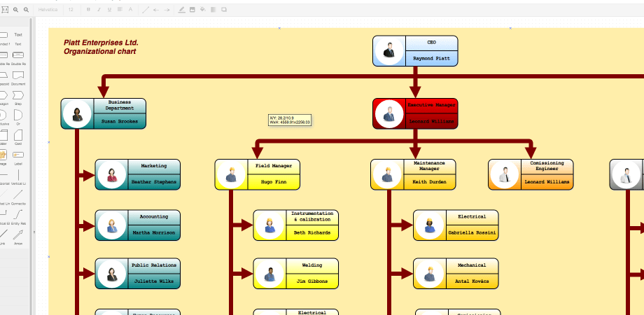The height and width of the screenshot is (315, 644).
Task: Pick the Image shape in palette
Action: click(x=3, y=155)
